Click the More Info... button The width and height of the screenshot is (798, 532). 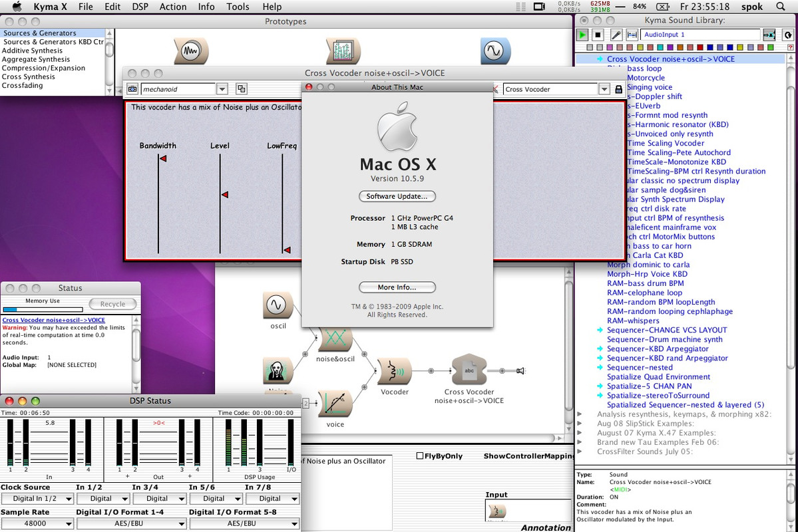[x=397, y=287]
